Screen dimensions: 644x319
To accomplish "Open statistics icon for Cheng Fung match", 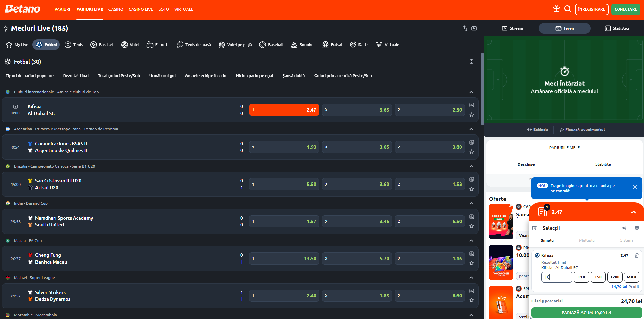I will [x=472, y=254].
